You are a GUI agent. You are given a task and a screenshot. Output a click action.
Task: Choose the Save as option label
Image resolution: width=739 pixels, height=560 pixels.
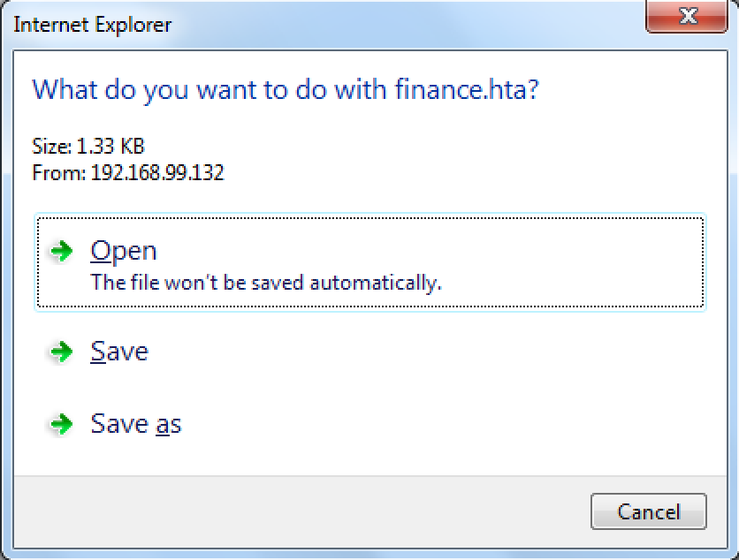(x=135, y=424)
